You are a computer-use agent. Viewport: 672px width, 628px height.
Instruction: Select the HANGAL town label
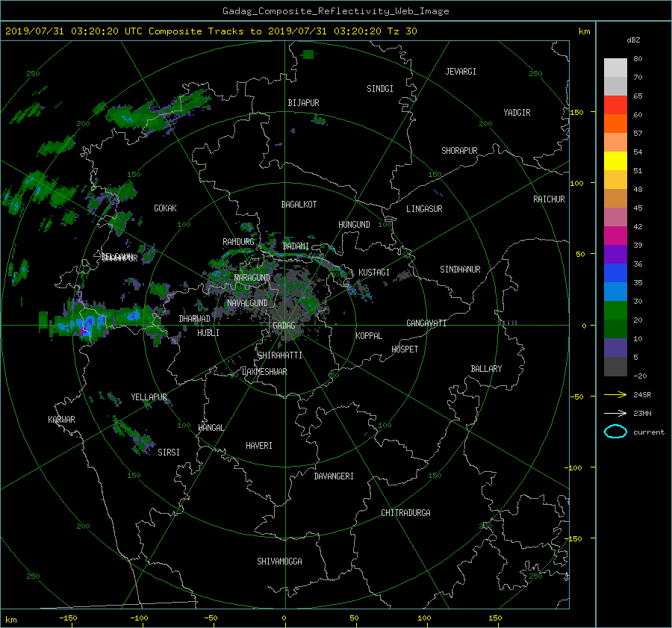coord(211,428)
